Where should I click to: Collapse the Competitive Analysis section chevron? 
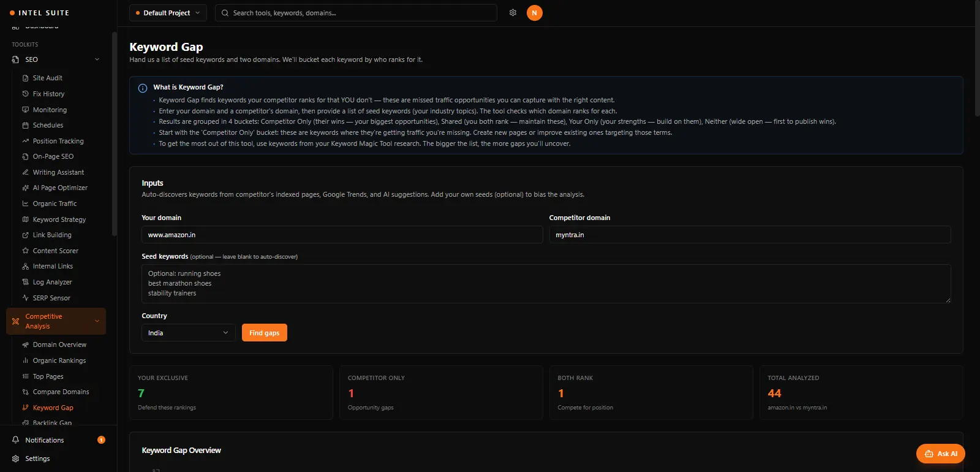click(97, 321)
